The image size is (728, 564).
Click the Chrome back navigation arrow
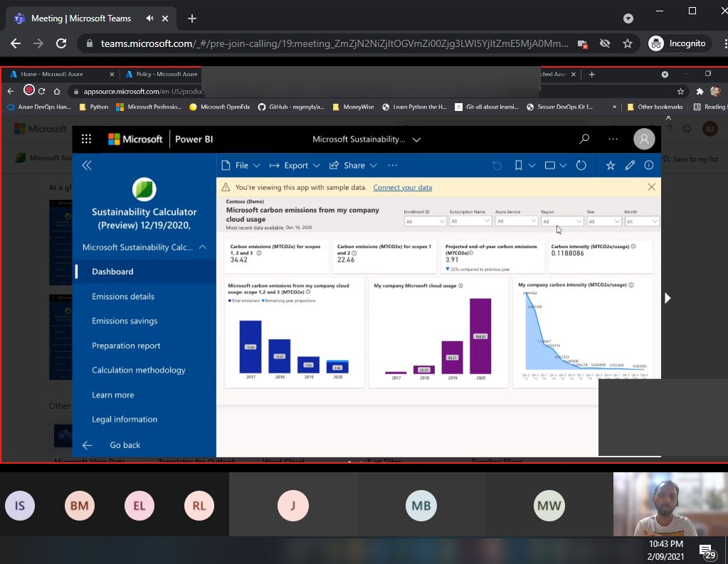click(16, 43)
